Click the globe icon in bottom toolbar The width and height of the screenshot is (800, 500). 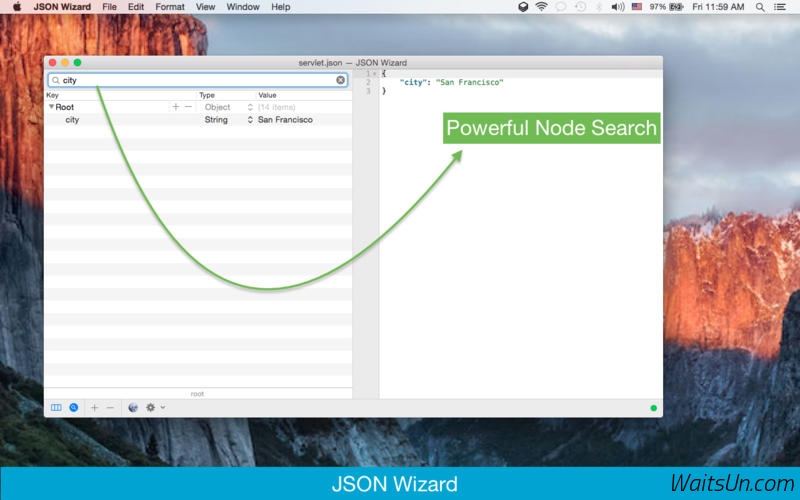133,407
